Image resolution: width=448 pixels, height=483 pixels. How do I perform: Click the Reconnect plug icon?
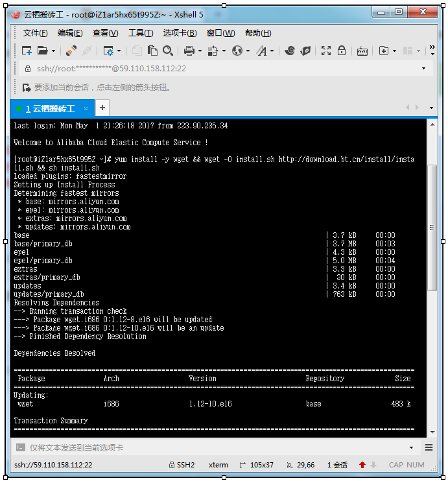[x=71, y=51]
